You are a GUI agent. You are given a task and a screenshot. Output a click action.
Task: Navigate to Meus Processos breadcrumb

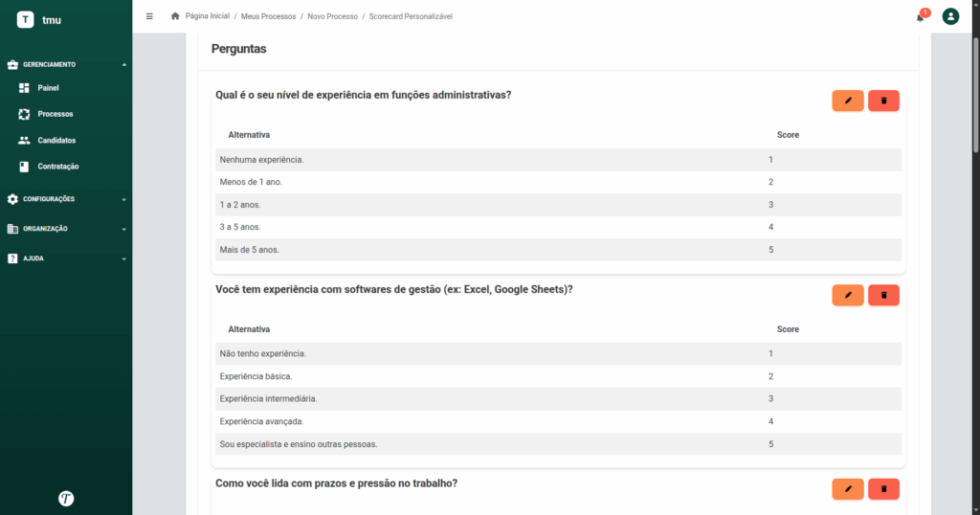pos(268,16)
